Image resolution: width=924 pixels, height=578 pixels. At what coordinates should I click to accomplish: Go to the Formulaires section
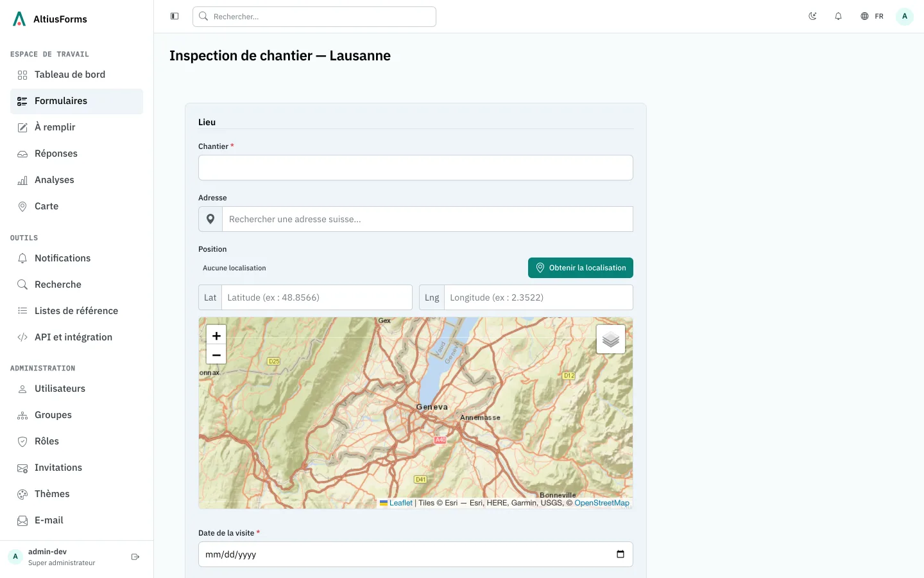point(76,101)
